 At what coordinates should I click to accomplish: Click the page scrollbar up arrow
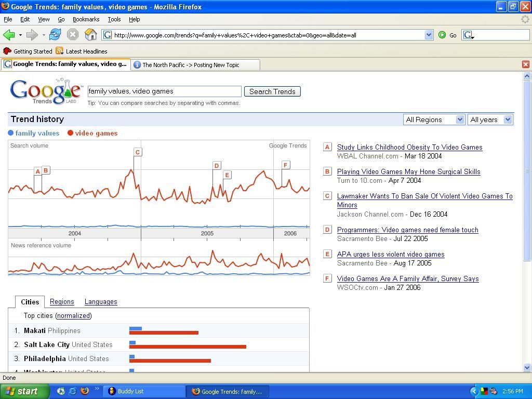click(x=527, y=76)
